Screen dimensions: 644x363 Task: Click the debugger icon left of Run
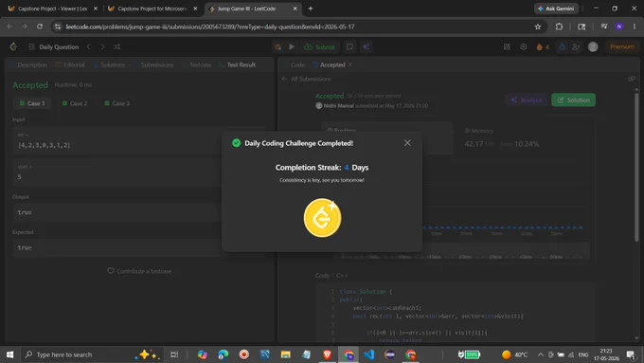278,46
